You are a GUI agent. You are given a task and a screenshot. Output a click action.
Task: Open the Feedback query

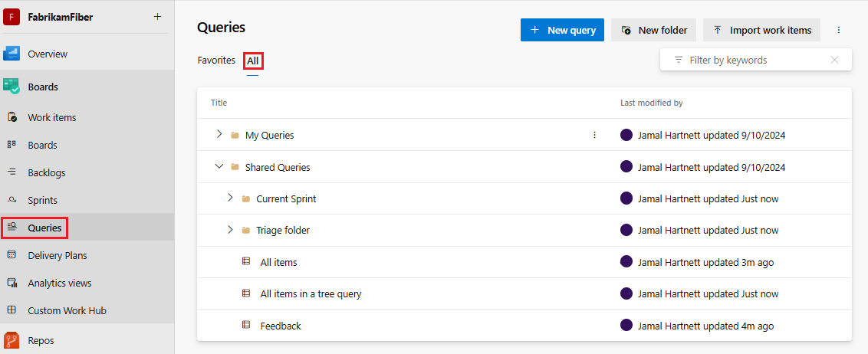[x=281, y=326]
